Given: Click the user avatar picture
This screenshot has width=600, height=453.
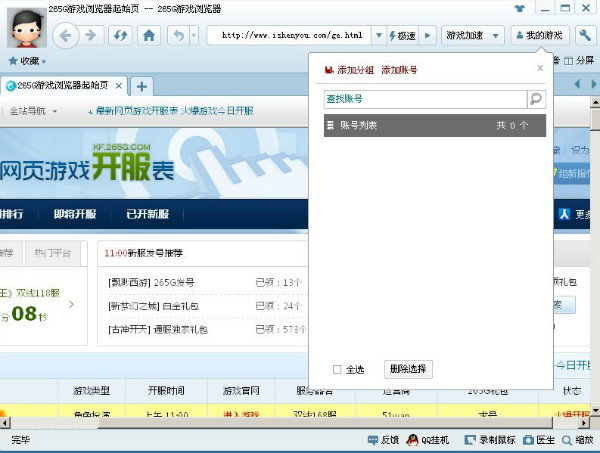Looking at the screenshot, I should click(26, 27).
